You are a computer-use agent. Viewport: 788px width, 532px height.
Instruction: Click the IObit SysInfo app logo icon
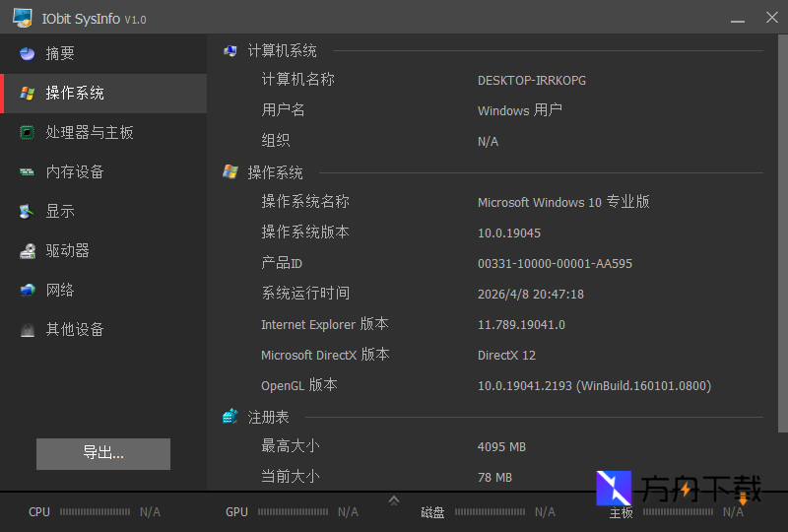[x=23, y=18]
